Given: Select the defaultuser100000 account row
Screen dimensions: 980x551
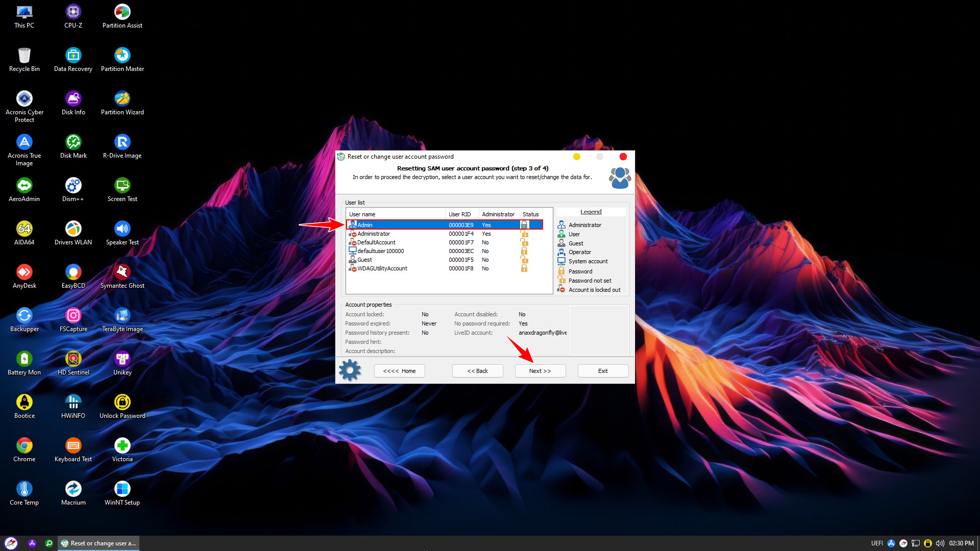Looking at the screenshot, I should (380, 251).
